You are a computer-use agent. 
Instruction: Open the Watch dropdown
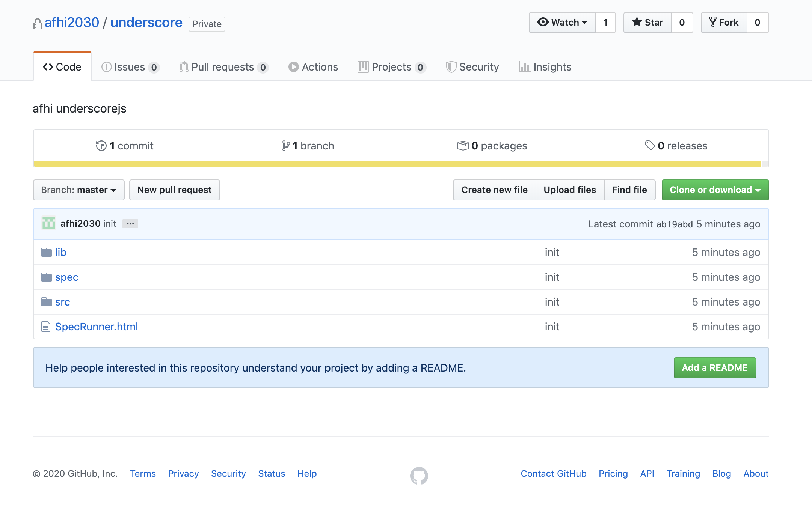tap(562, 23)
